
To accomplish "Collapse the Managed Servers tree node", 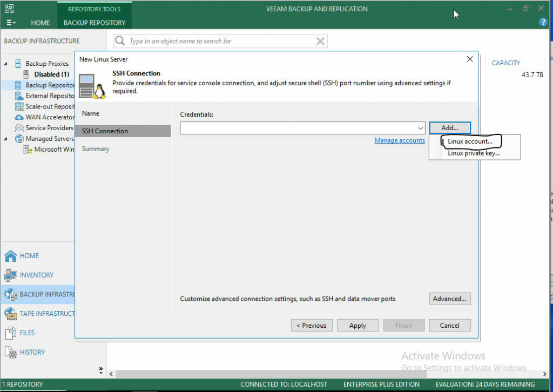I will (x=5, y=139).
